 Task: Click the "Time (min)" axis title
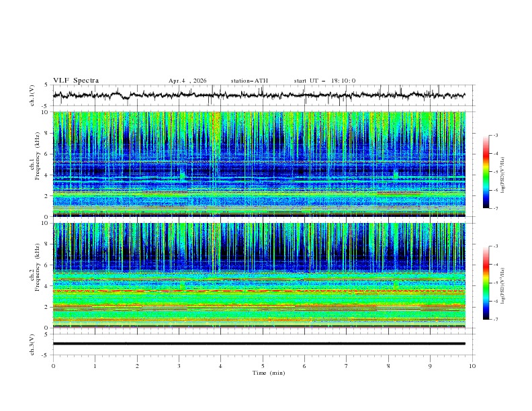269,373
